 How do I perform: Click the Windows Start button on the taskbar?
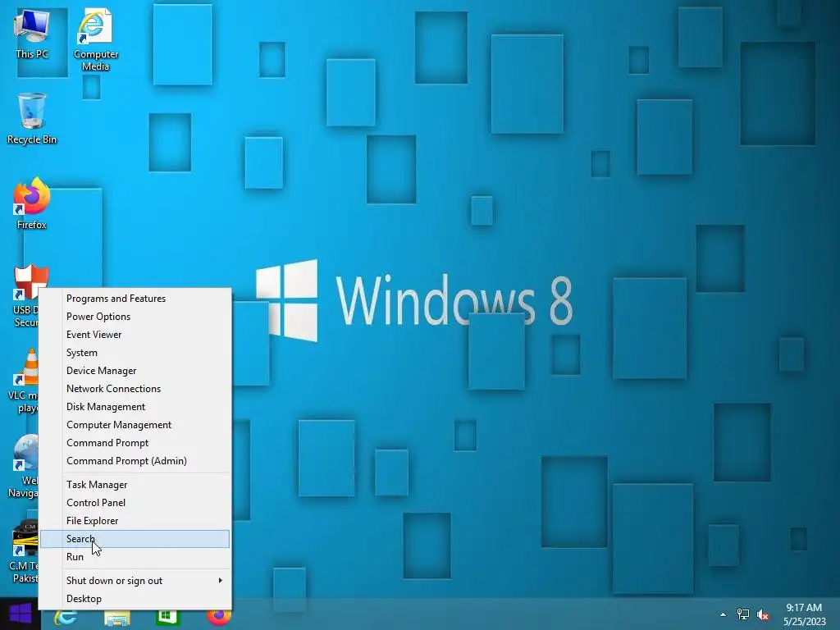(x=21, y=614)
